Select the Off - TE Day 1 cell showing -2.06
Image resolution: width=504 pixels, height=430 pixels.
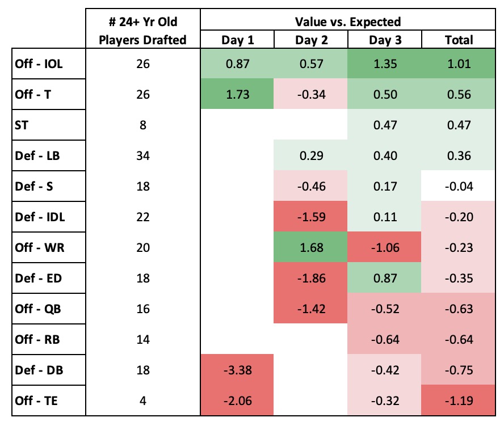(x=237, y=400)
